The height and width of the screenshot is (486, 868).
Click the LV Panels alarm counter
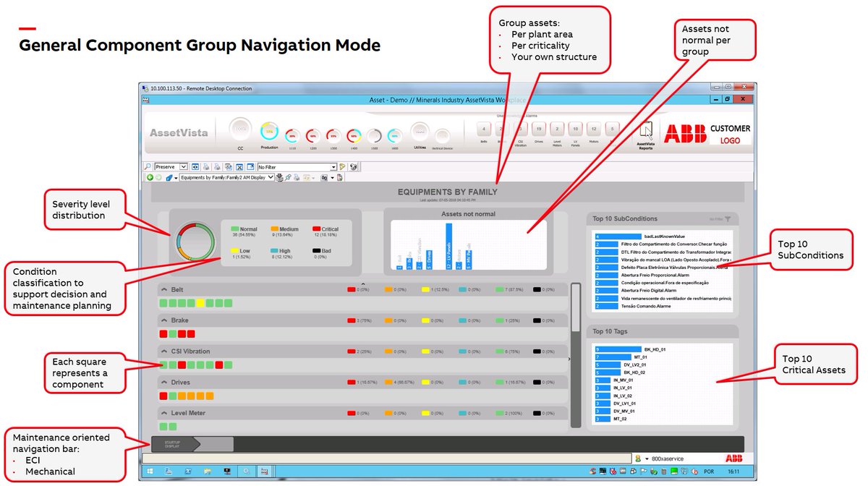(x=575, y=129)
